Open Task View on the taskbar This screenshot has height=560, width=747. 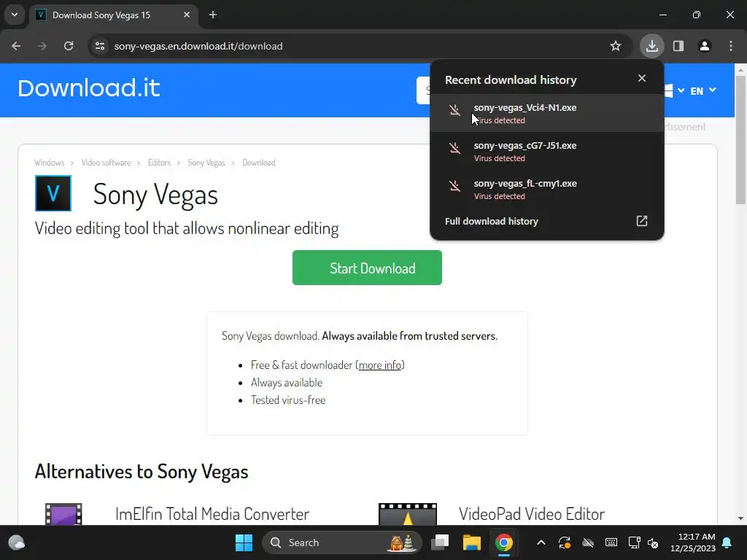(x=440, y=542)
